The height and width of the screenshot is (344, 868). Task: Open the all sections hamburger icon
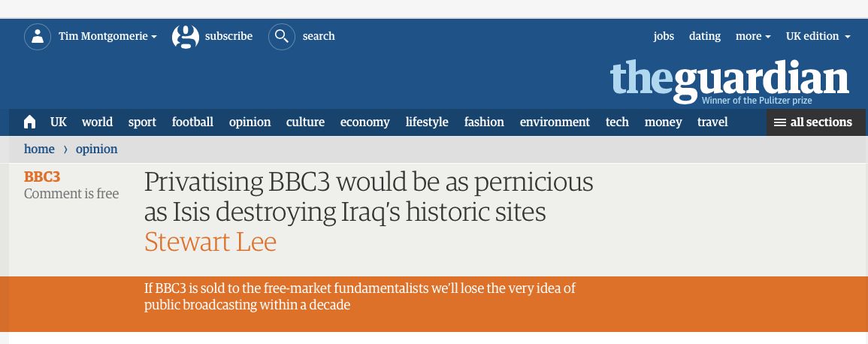coord(780,122)
